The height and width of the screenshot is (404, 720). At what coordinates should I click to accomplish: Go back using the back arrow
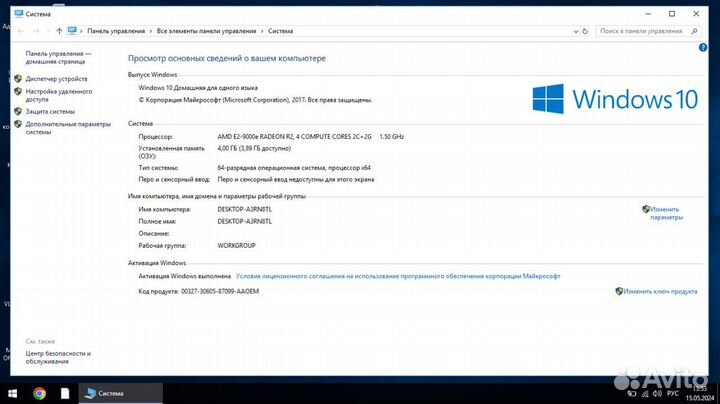pos(20,31)
